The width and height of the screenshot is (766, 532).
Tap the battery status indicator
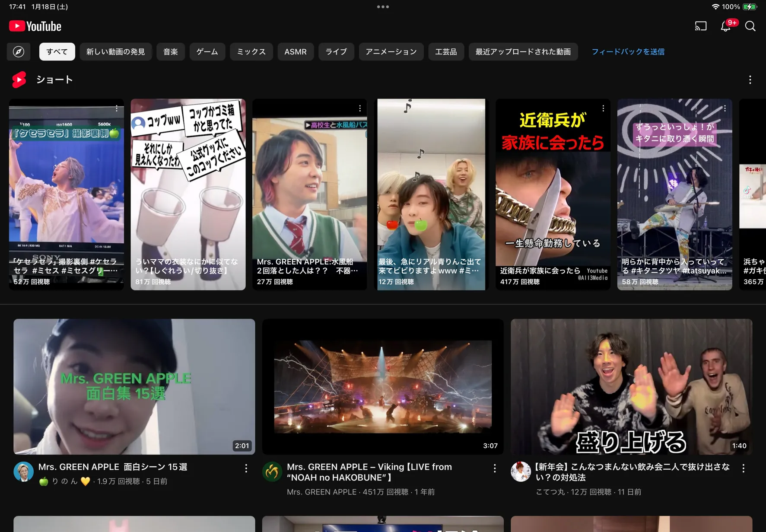pyautogui.click(x=750, y=7)
